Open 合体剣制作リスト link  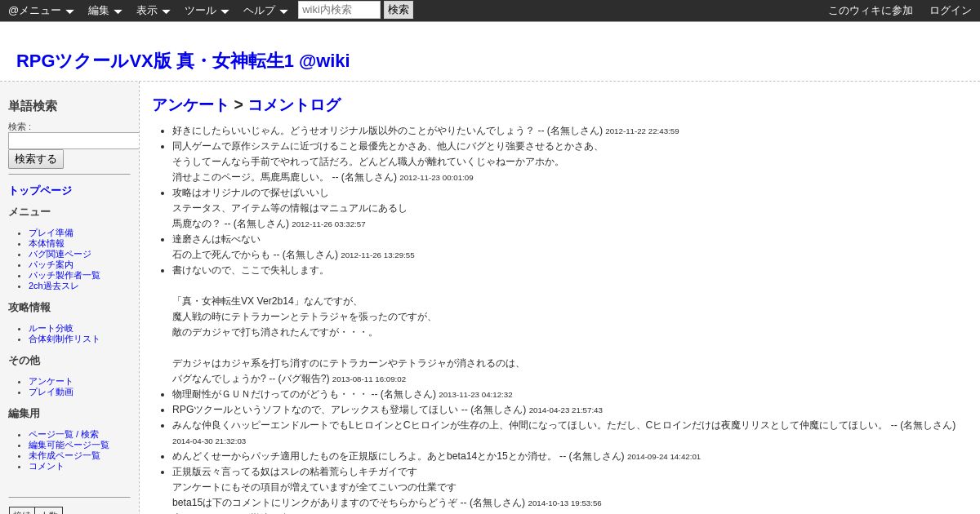[x=65, y=339]
